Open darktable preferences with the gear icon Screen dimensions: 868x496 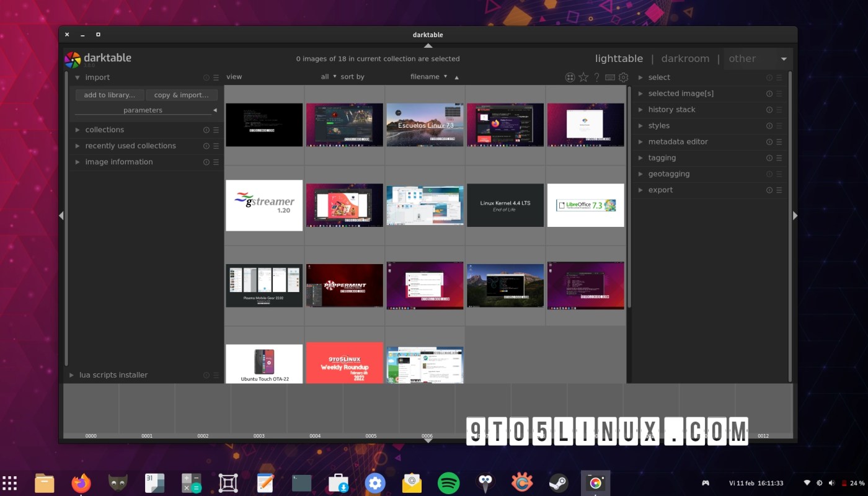(623, 77)
